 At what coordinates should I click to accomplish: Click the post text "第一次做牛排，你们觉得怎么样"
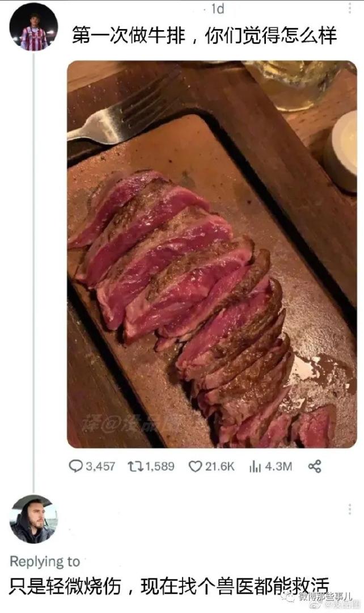[x=204, y=36]
